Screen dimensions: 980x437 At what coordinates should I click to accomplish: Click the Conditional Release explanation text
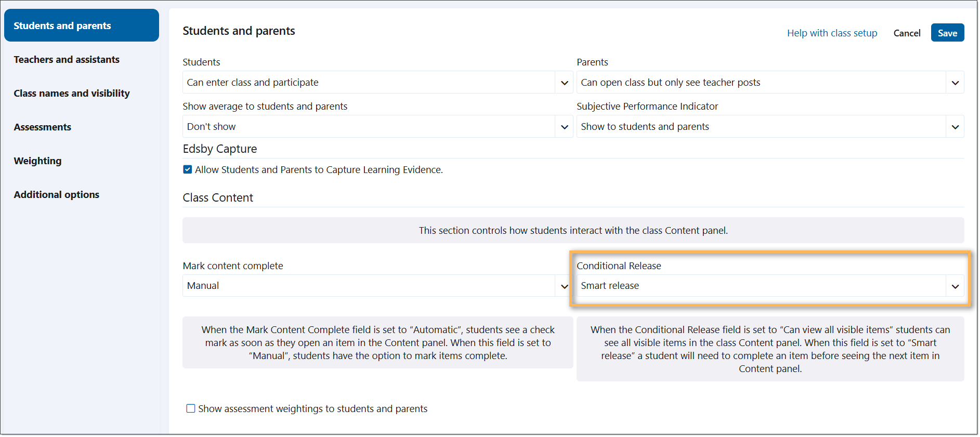coord(770,349)
